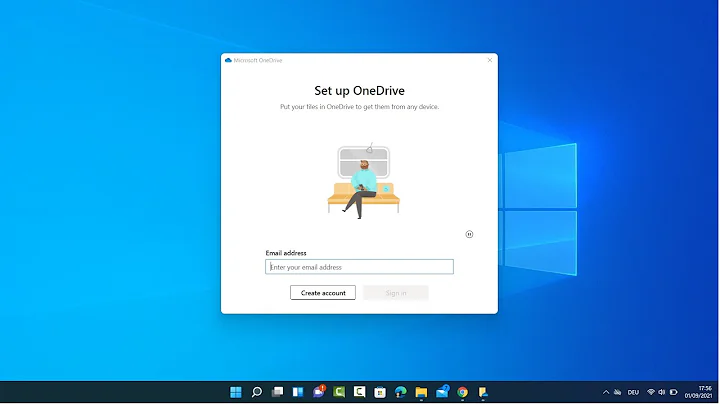Open Microsoft Edge from the taskbar

point(400,392)
